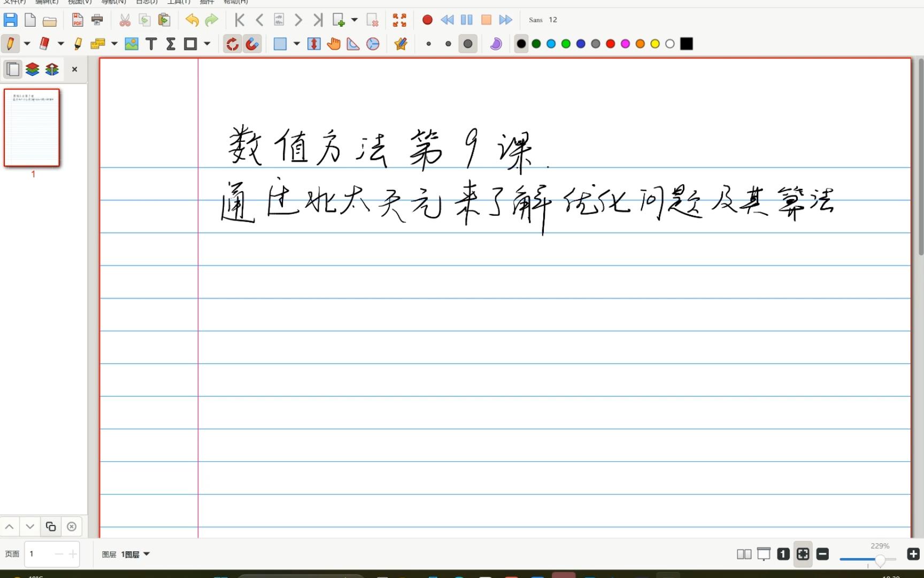The width and height of the screenshot is (924, 578).
Task: Open the custom color chooser square
Action: coord(687,44)
